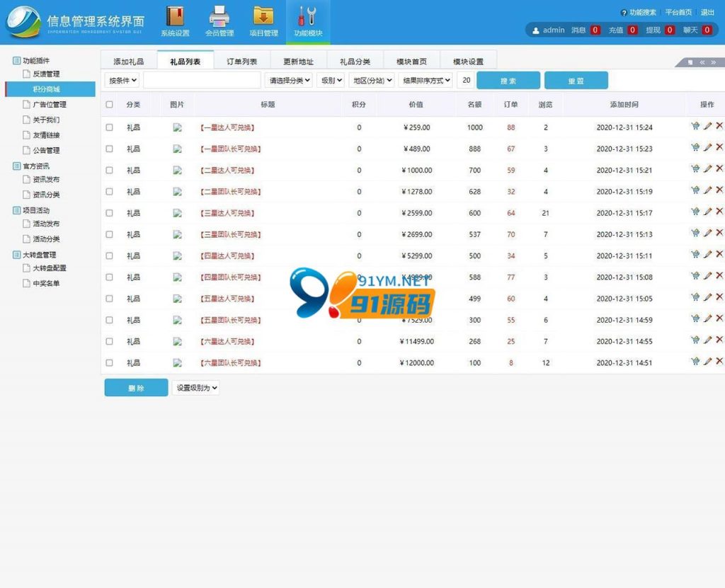Click the 删除 delete button
This screenshot has height=588, width=725.
click(136, 388)
